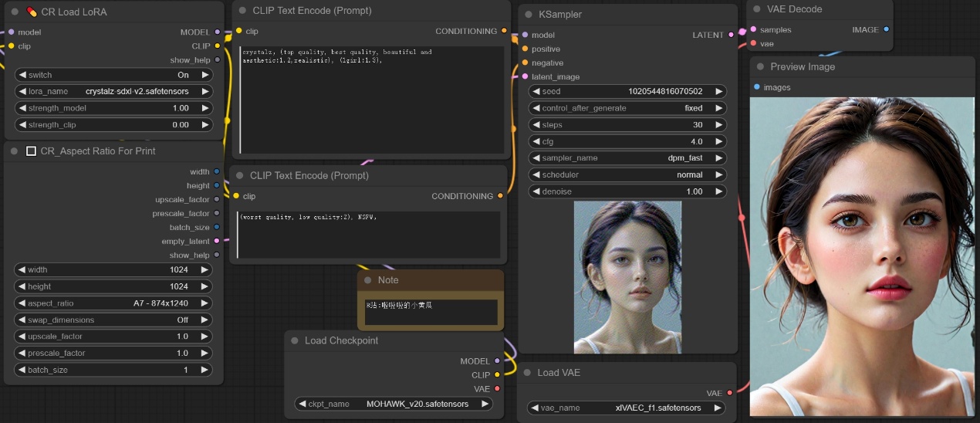The image size is (980, 423).
Task: Click the denoise value field in KSampler
Action: tap(627, 191)
